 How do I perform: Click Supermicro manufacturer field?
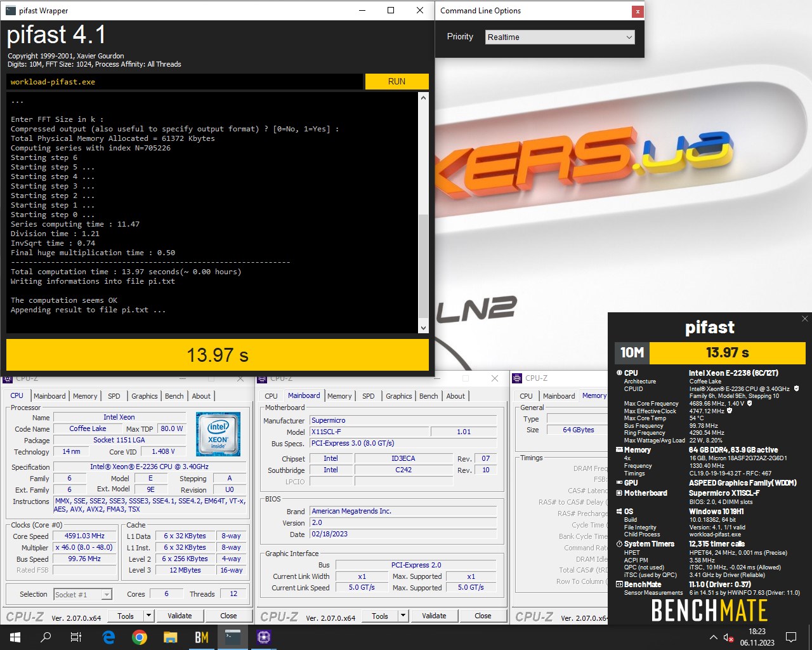tap(403, 420)
